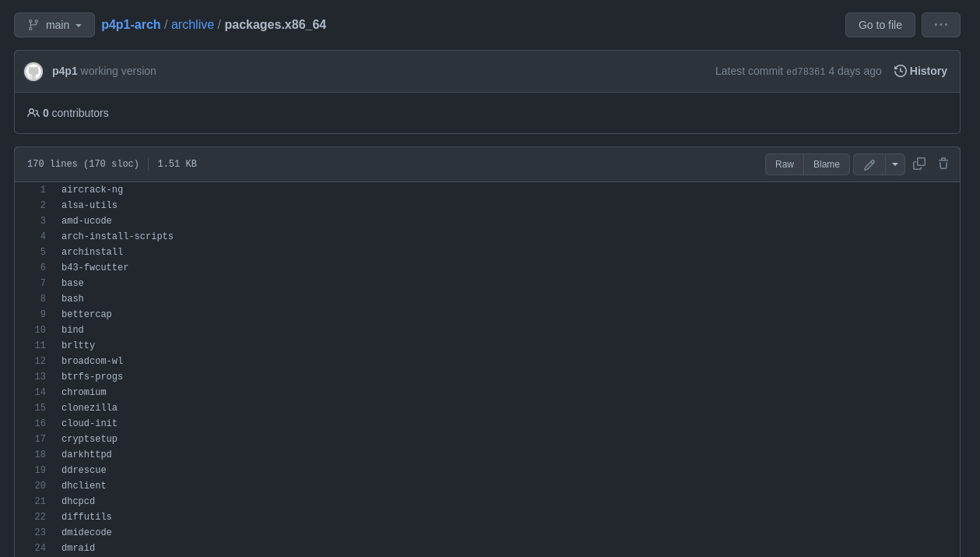This screenshot has height=557, width=980.
Task: Click the pencil edit file icon
Action: [869, 164]
